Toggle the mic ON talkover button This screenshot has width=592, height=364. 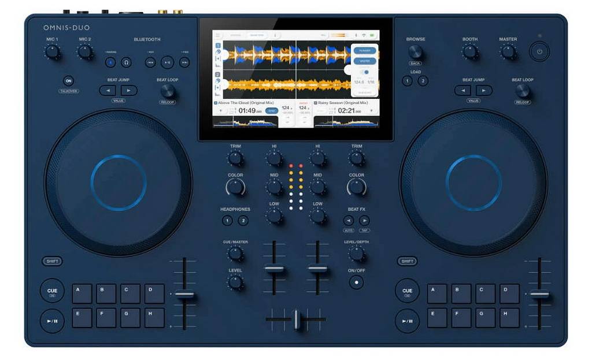coord(69,81)
